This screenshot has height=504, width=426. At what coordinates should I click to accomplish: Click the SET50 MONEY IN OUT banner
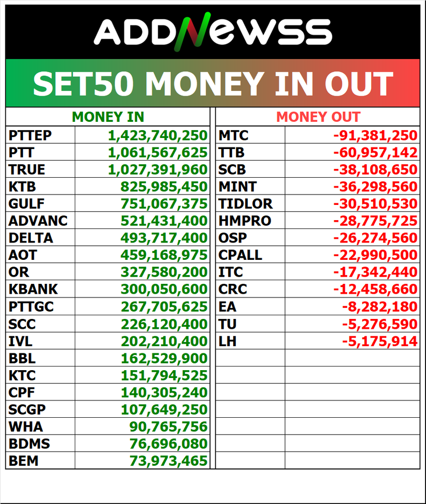click(213, 83)
